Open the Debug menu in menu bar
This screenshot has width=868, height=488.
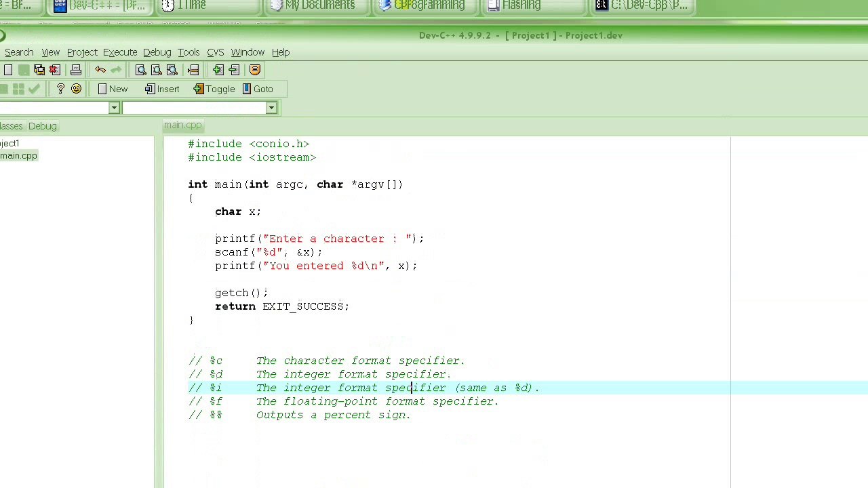click(x=157, y=52)
